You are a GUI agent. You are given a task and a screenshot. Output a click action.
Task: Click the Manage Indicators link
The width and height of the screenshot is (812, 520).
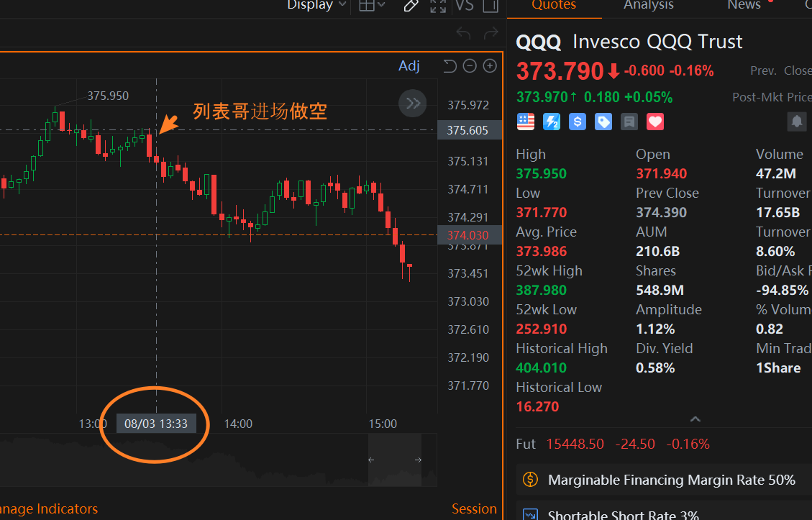(49, 508)
